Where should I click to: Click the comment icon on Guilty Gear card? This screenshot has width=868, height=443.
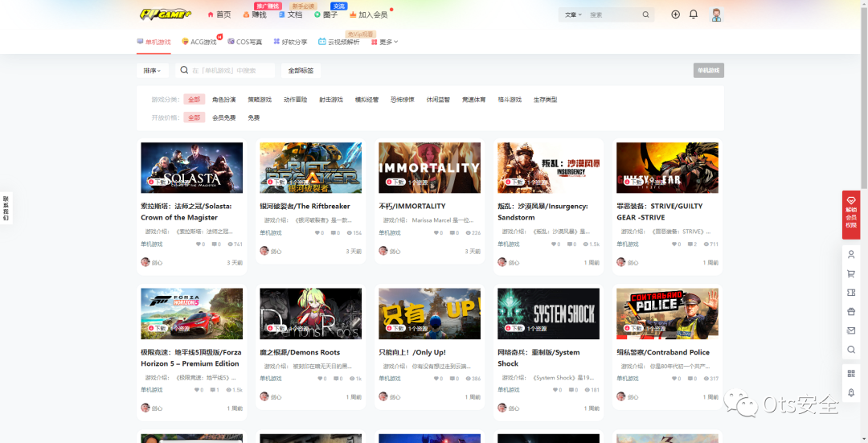(691, 244)
